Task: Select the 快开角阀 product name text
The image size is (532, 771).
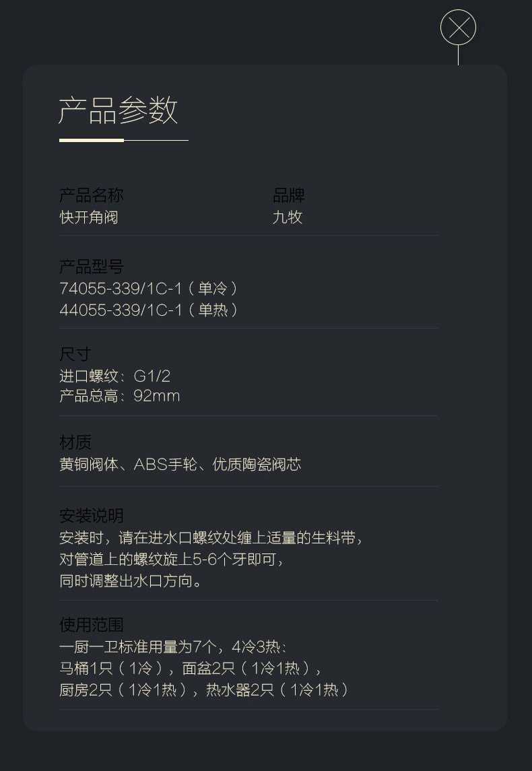Action: click(x=89, y=217)
